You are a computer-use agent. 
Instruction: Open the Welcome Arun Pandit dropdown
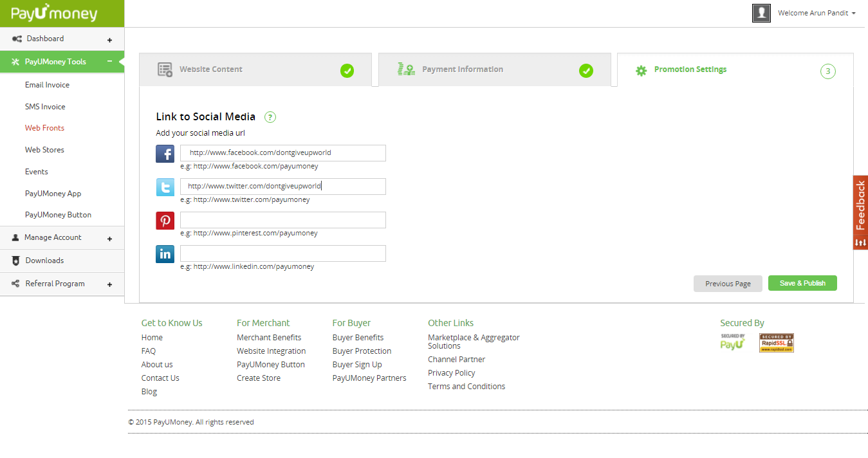pyautogui.click(x=817, y=13)
